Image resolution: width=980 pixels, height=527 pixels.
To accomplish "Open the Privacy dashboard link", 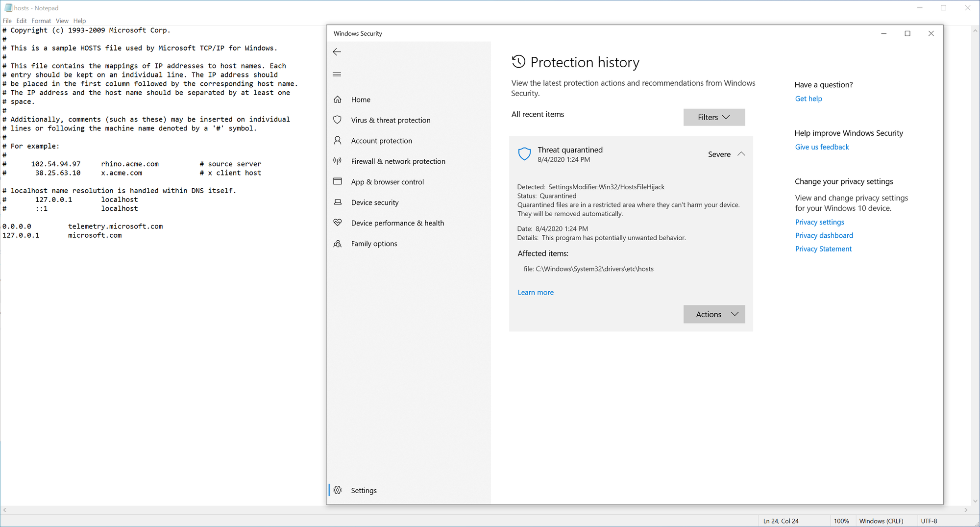I will [824, 235].
